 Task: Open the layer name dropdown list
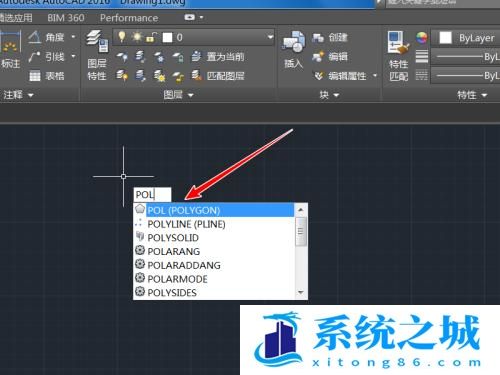(x=270, y=37)
